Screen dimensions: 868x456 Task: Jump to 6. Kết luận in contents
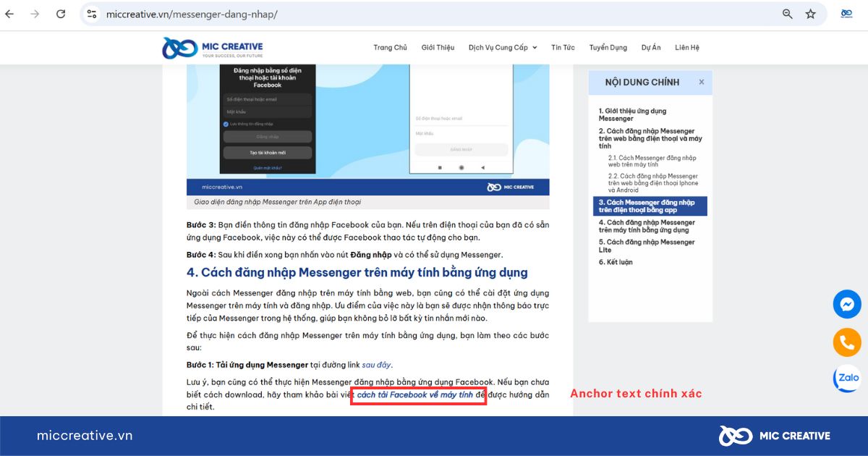(616, 262)
